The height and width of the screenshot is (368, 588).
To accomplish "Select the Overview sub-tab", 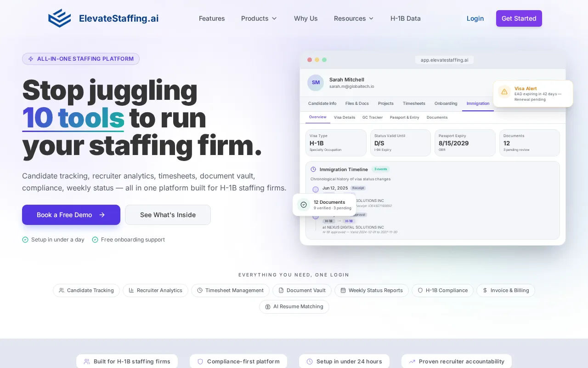I will [318, 117].
